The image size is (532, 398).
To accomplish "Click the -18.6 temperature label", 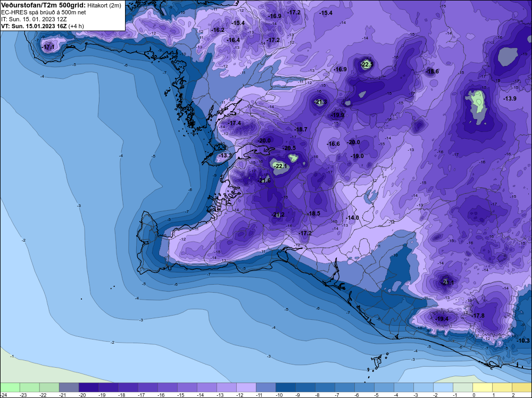I will pos(432,71).
